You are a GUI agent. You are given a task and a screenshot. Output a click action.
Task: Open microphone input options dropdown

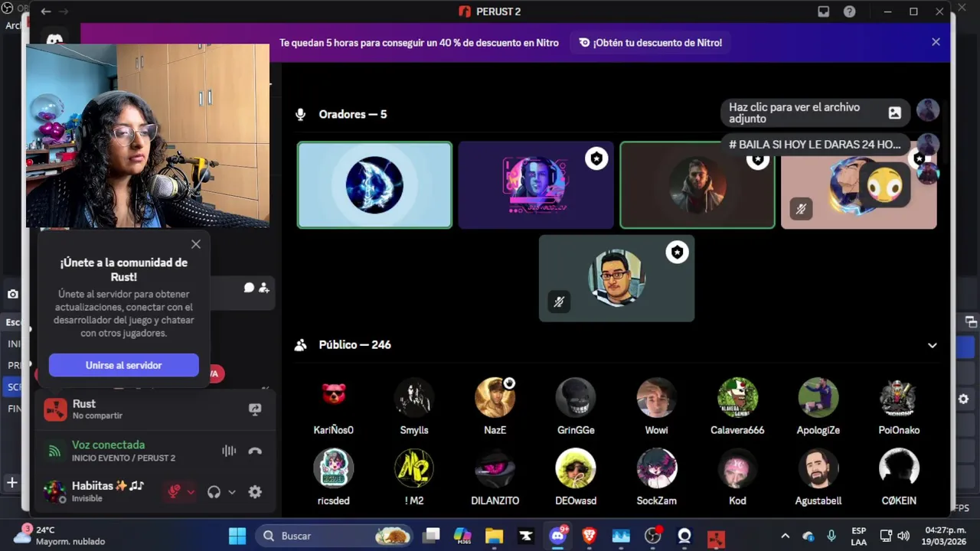tap(191, 492)
